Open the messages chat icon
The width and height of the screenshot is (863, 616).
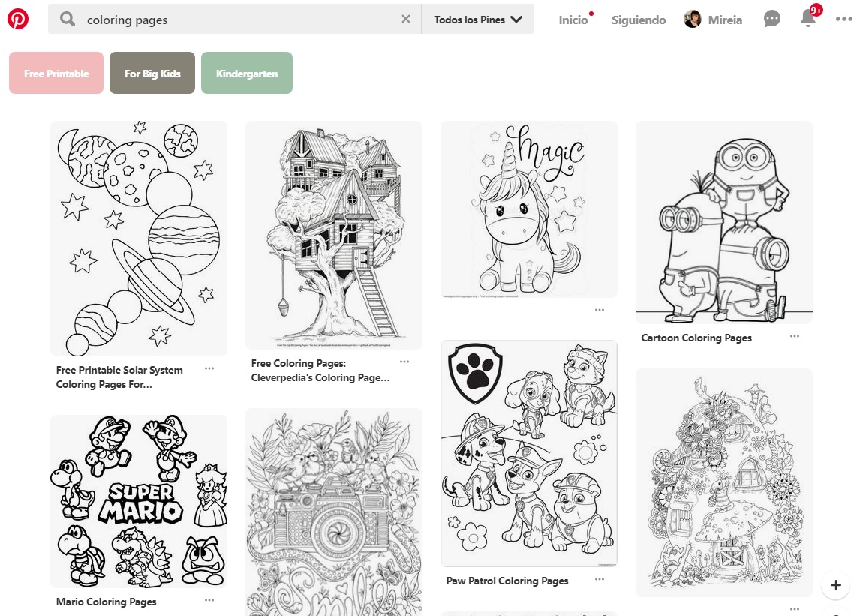coord(771,19)
